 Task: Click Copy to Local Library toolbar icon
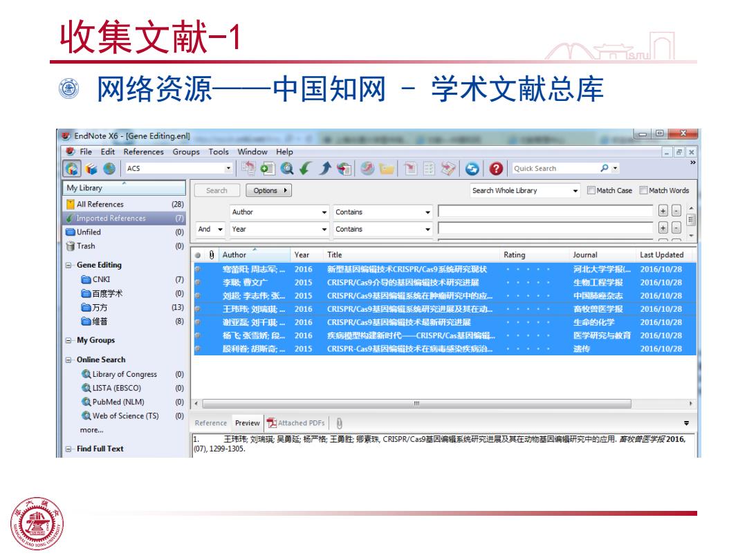248,169
